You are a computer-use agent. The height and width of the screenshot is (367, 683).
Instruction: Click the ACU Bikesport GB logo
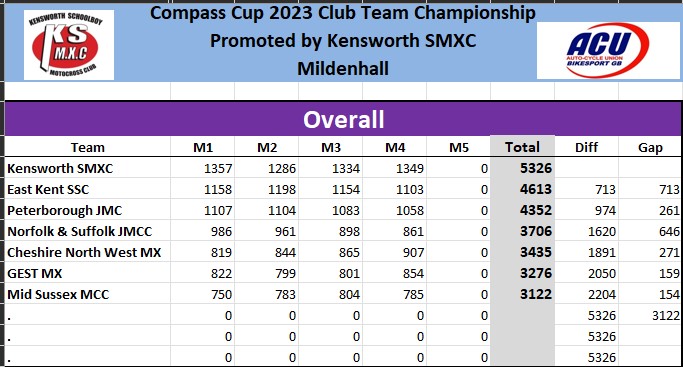click(608, 50)
